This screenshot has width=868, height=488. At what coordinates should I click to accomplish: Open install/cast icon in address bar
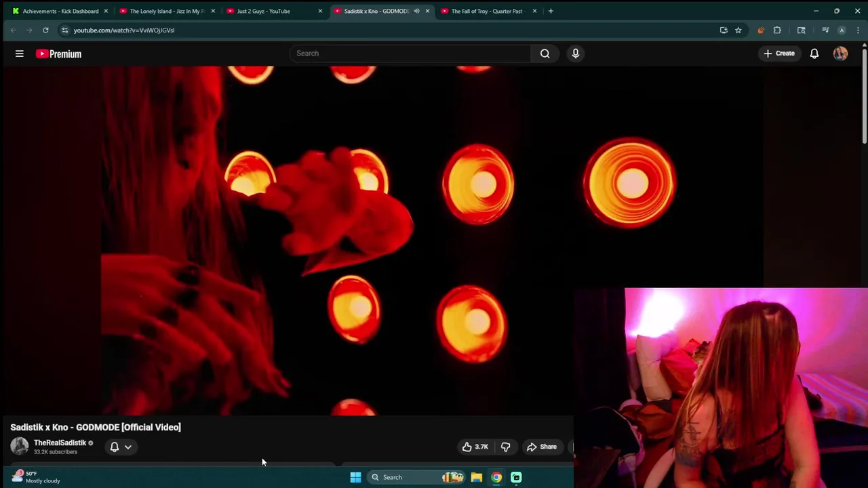click(724, 30)
